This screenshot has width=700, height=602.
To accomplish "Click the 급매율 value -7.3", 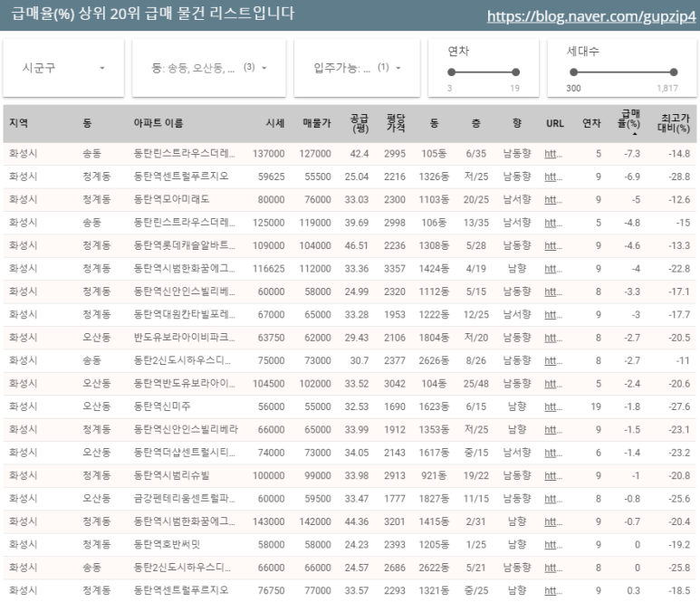I will 632,154.
